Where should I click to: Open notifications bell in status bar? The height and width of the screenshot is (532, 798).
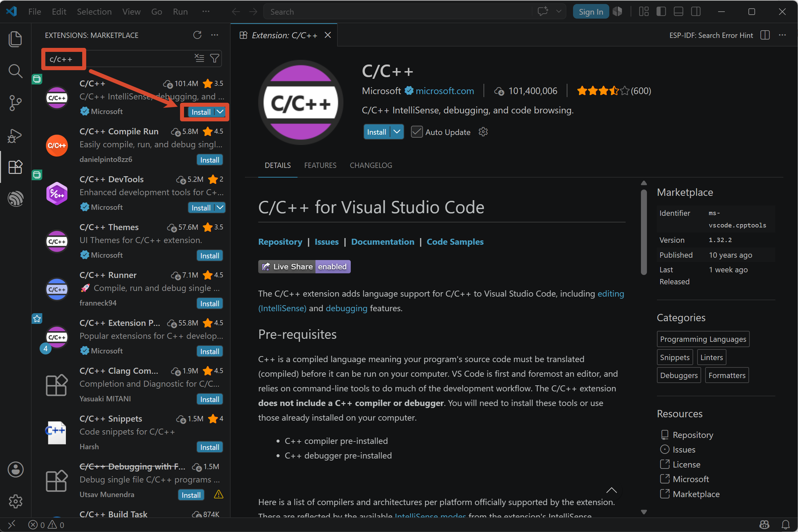[x=785, y=525]
